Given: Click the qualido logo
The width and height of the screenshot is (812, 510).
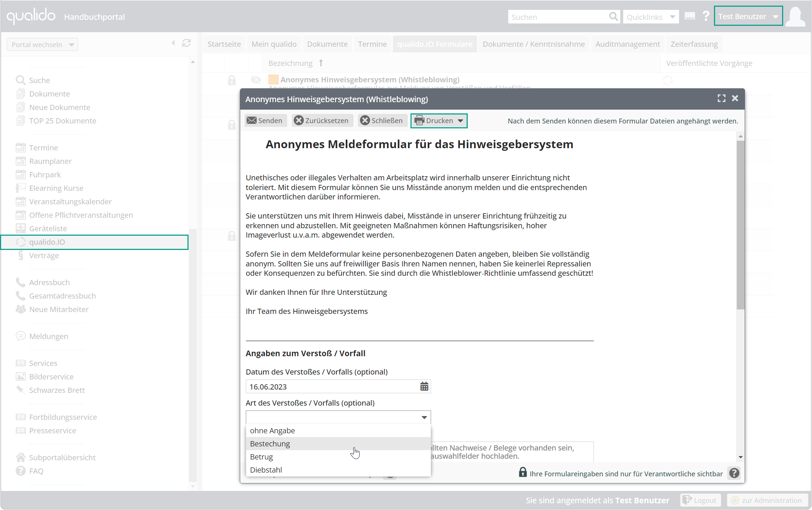Looking at the screenshot, I should (31, 16).
